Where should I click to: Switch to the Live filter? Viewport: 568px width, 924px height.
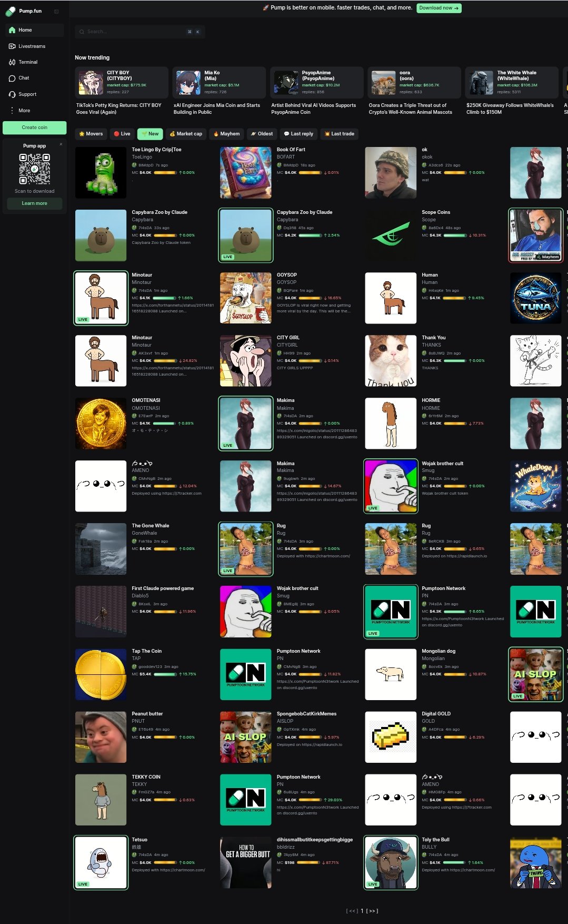[x=122, y=134]
